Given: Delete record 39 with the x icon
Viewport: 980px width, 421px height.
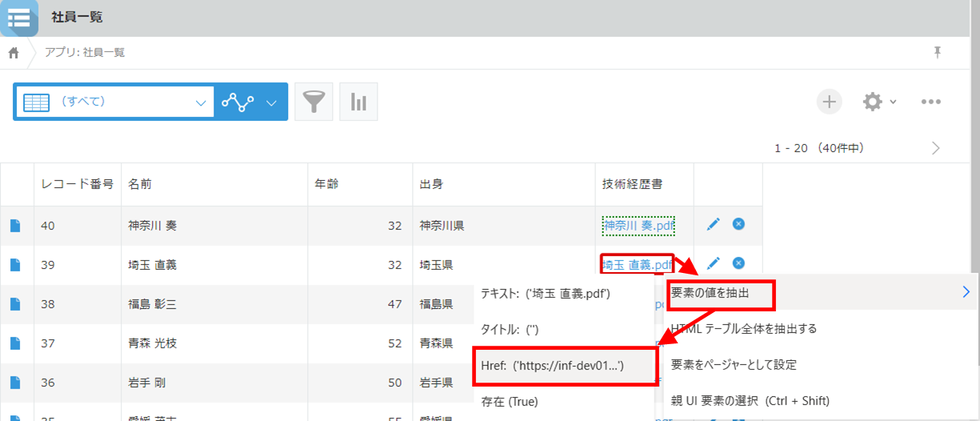Looking at the screenshot, I should tap(738, 263).
